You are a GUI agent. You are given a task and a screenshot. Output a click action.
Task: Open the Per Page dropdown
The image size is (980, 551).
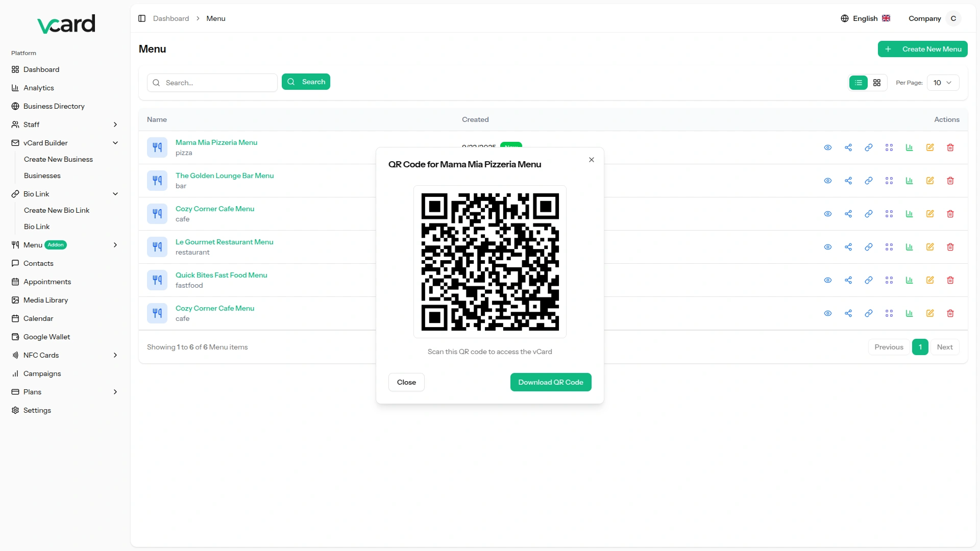coord(942,83)
